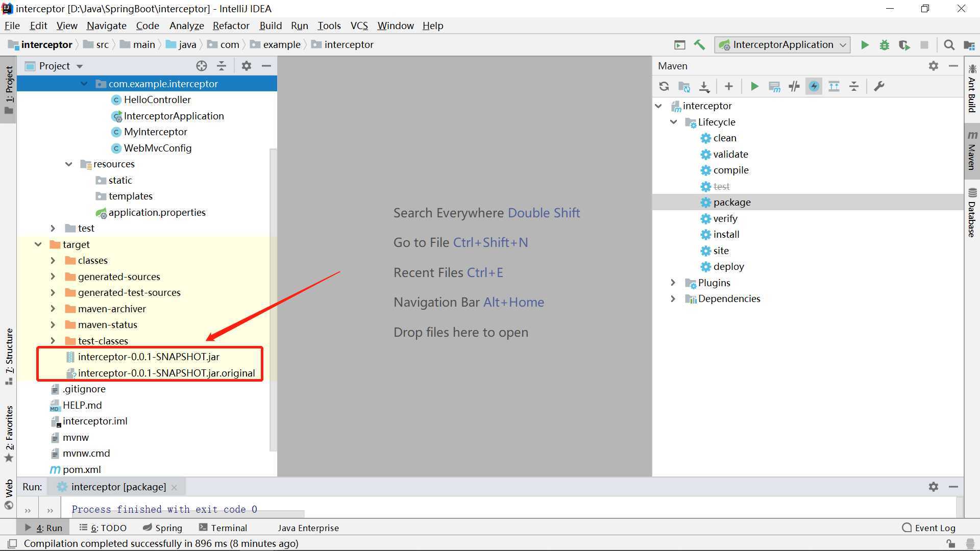Hide the Maven tool window

[953, 66]
